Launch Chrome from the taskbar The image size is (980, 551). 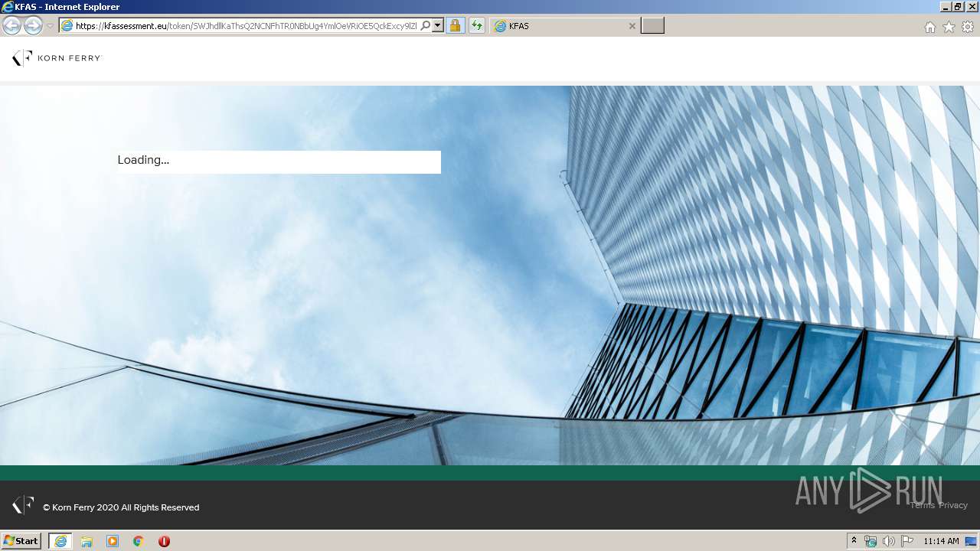pos(139,541)
